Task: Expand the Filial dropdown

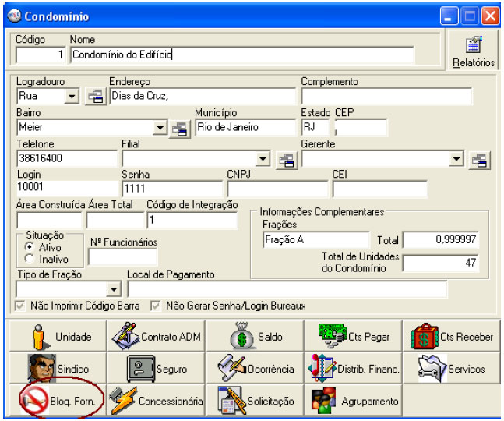Action: 263,158
